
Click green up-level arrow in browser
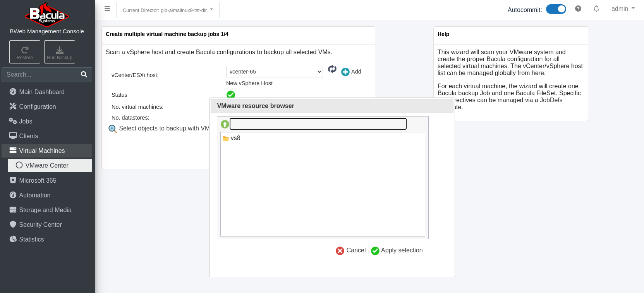[x=225, y=124]
